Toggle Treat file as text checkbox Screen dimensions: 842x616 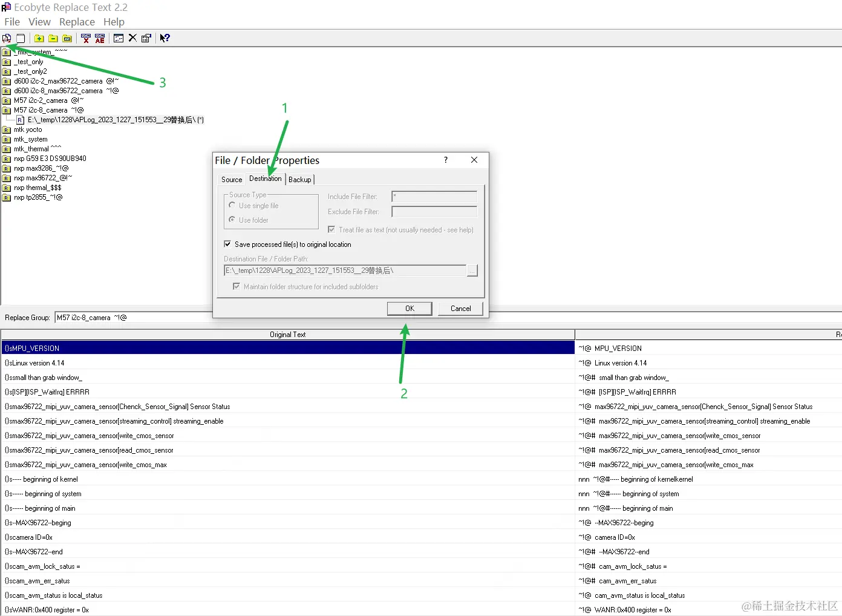click(331, 229)
